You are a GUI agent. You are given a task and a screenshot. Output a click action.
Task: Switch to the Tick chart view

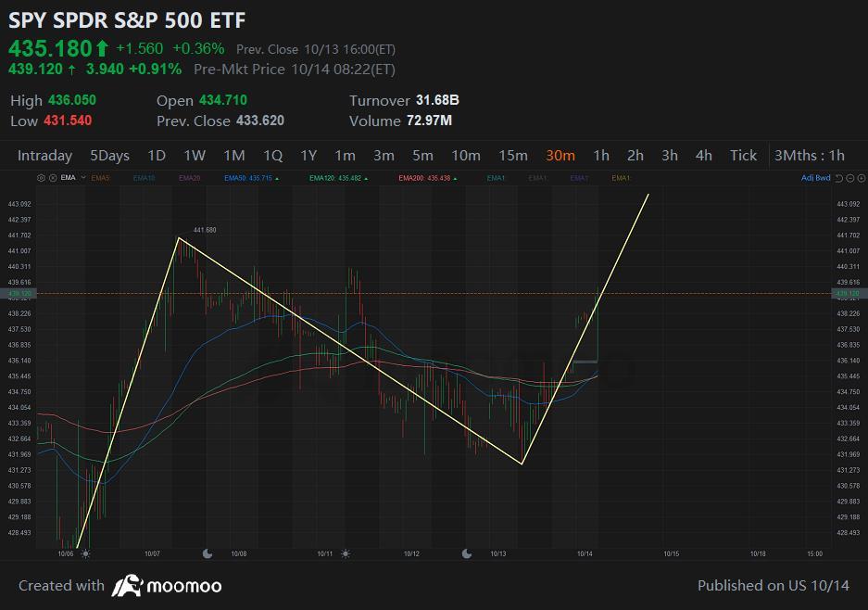pos(743,156)
